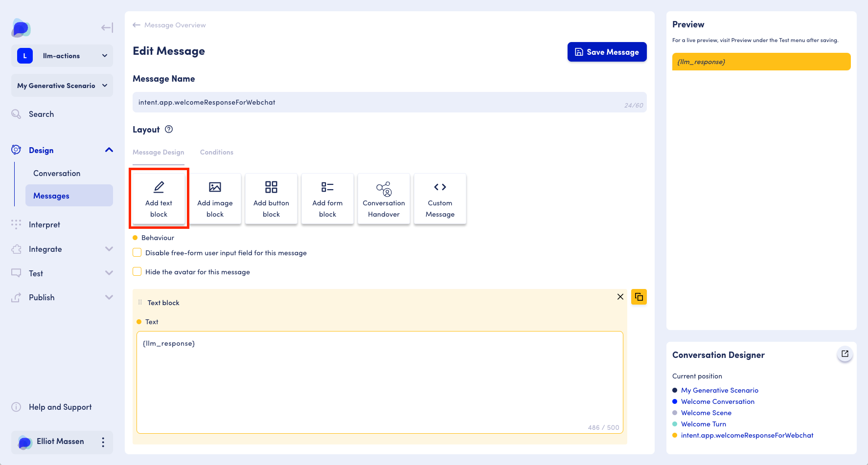The width and height of the screenshot is (868, 465).
Task: Click the Layout help question icon
Action: (169, 130)
